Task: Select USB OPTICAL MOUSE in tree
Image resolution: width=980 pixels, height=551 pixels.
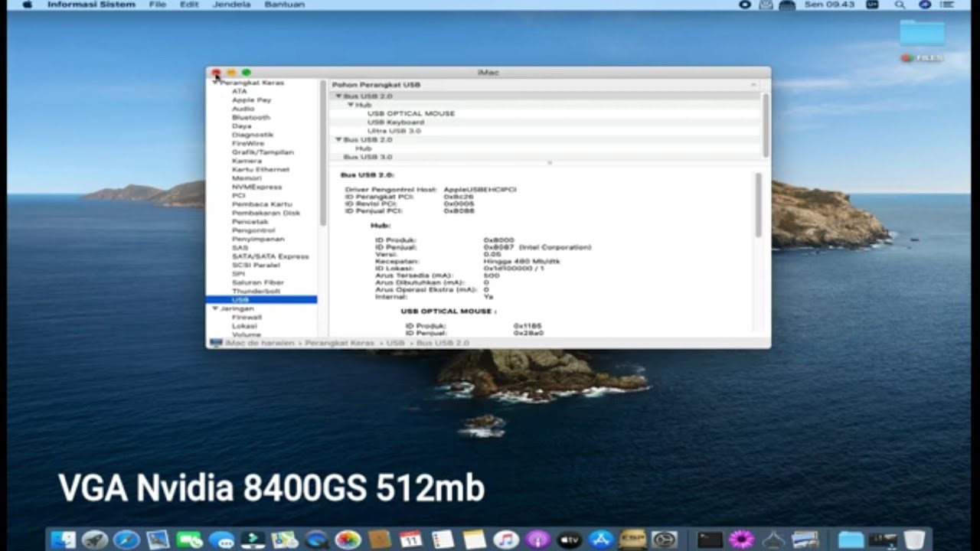Action: [411, 113]
